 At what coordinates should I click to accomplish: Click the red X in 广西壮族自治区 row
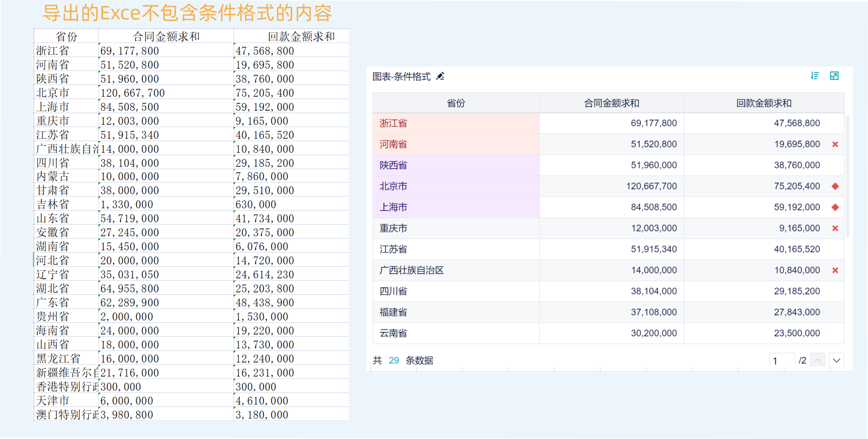click(835, 270)
